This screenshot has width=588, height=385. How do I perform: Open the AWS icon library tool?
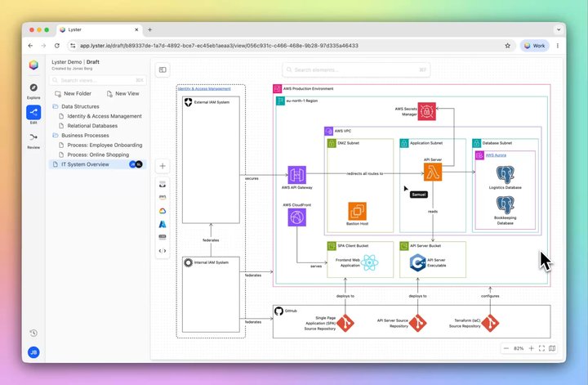(163, 197)
